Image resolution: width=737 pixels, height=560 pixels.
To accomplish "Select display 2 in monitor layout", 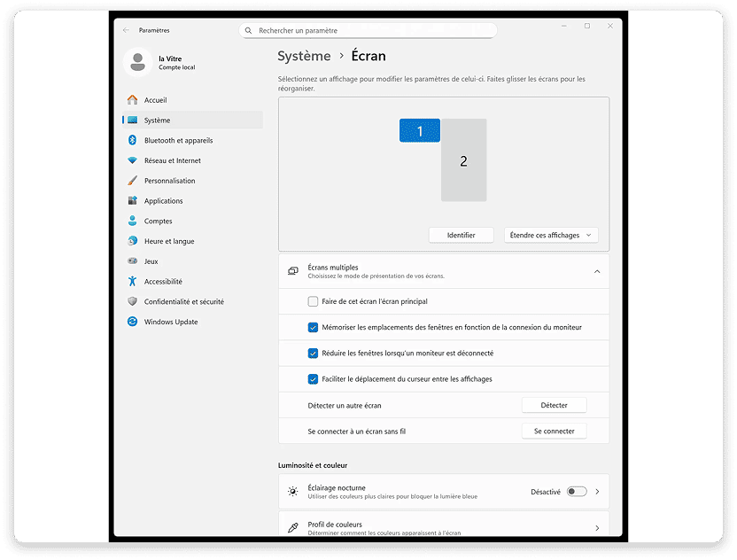I will point(464,160).
